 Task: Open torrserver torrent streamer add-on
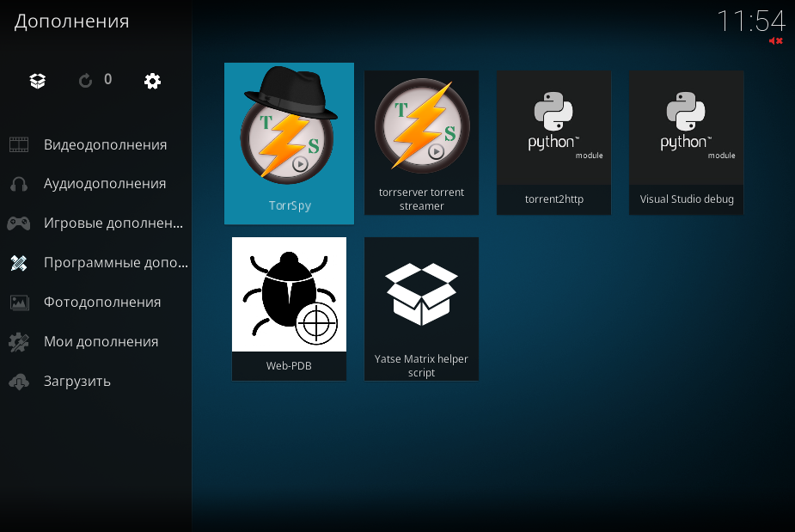coord(421,143)
